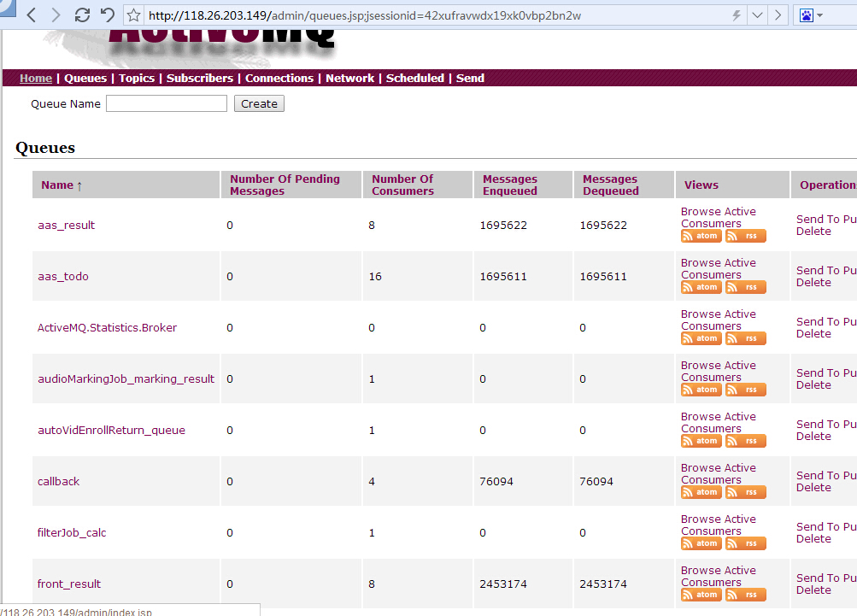857x616 pixels.
Task: Open the ActiveMQ.Statistics.Broker queue
Action: 107,327
